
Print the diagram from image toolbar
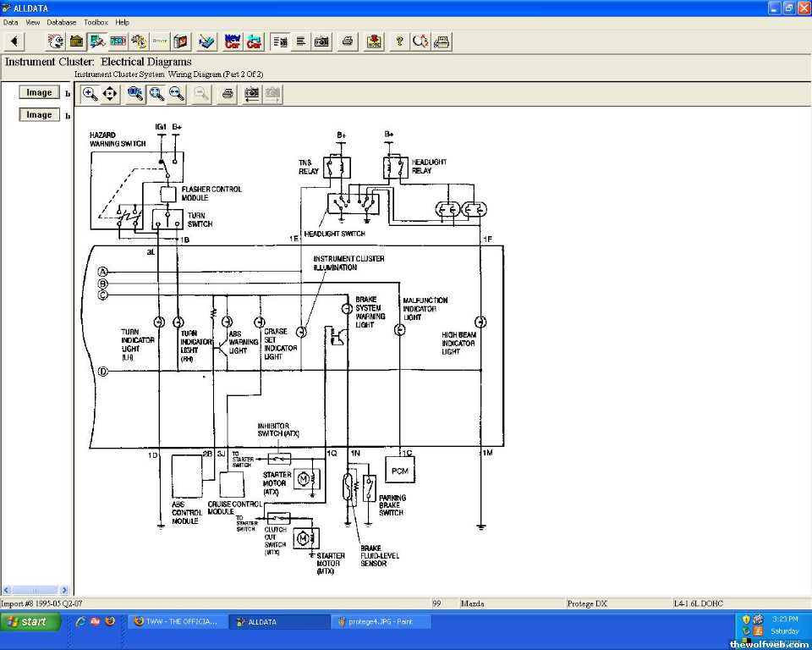coord(227,94)
